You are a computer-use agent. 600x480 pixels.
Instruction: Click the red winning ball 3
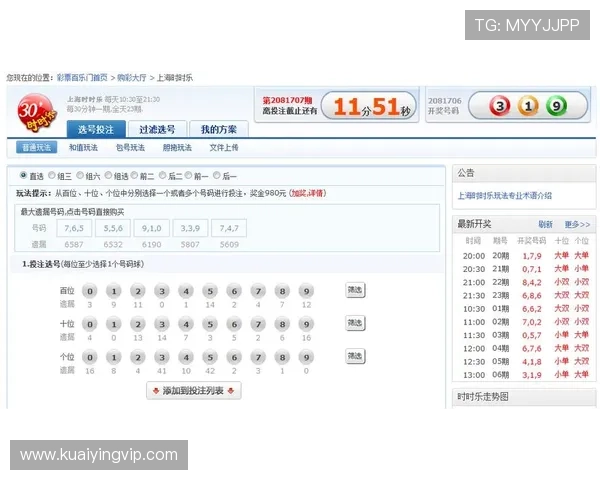click(500, 106)
